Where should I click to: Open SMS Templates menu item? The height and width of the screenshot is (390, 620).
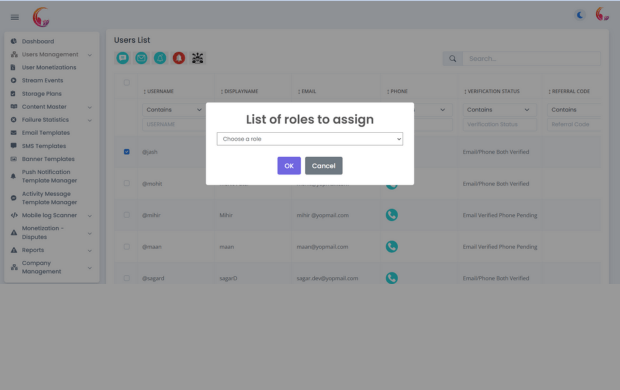tap(44, 146)
